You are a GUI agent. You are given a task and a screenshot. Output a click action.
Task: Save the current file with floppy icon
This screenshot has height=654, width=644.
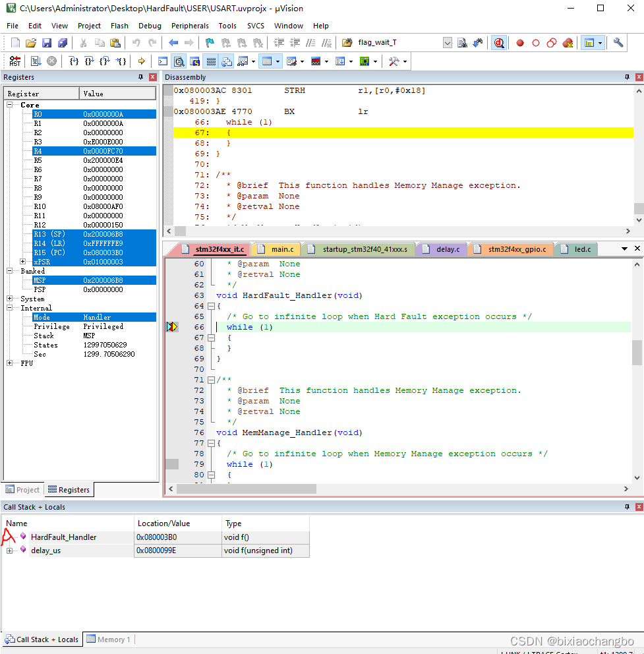[x=47, y=43]
